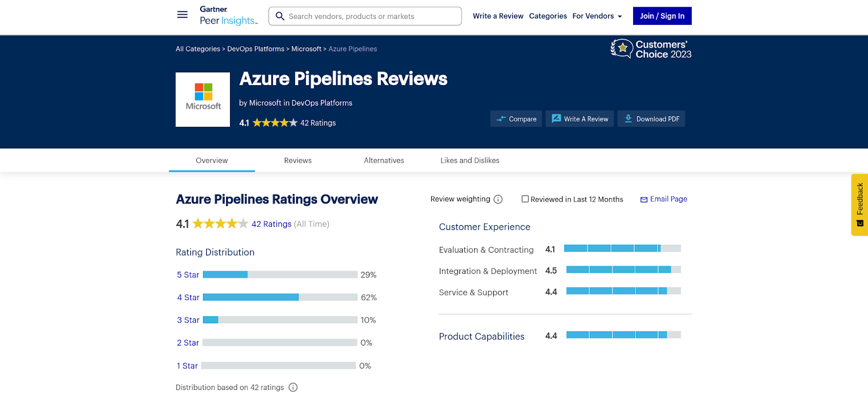Click the Download PDF button

click(651, 119)
